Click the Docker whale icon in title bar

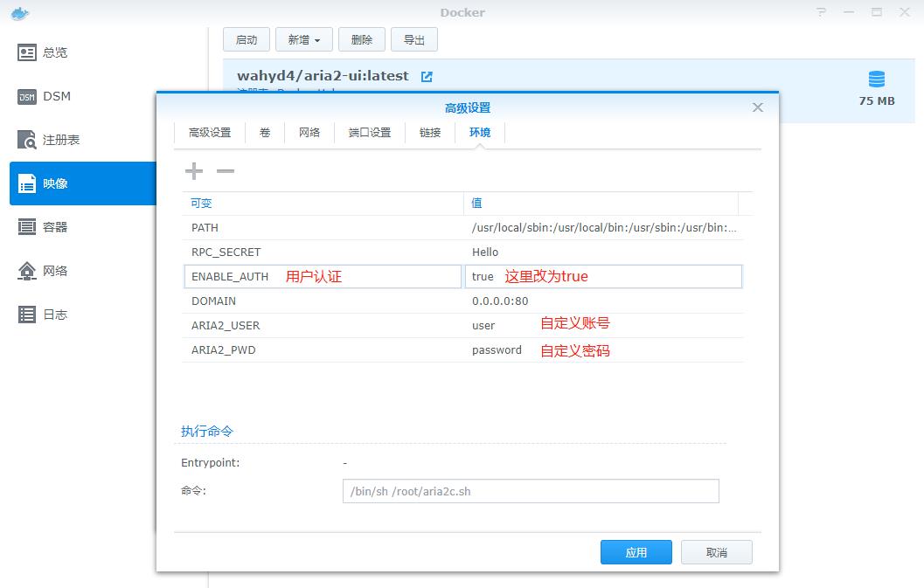click(x=19, y=13)
